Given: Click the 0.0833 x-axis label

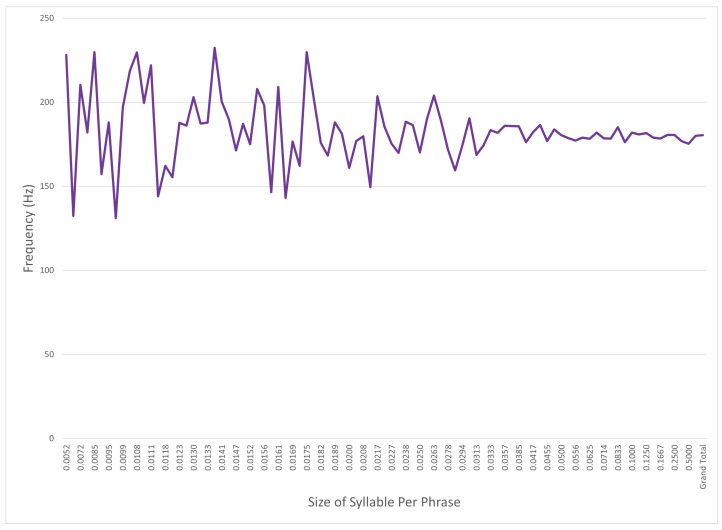Looking at the screenshot, I should (618, 457).
